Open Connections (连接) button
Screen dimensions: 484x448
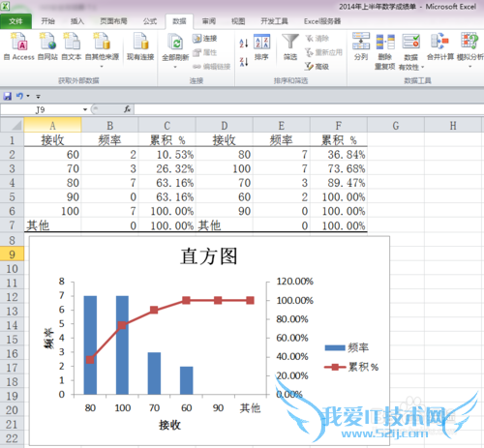[x=204, y=39]
